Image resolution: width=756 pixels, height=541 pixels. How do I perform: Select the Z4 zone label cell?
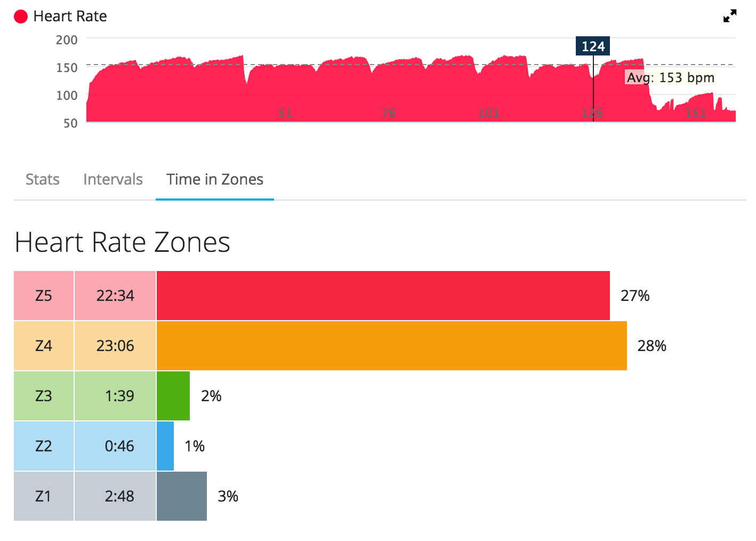coord(44,346)
